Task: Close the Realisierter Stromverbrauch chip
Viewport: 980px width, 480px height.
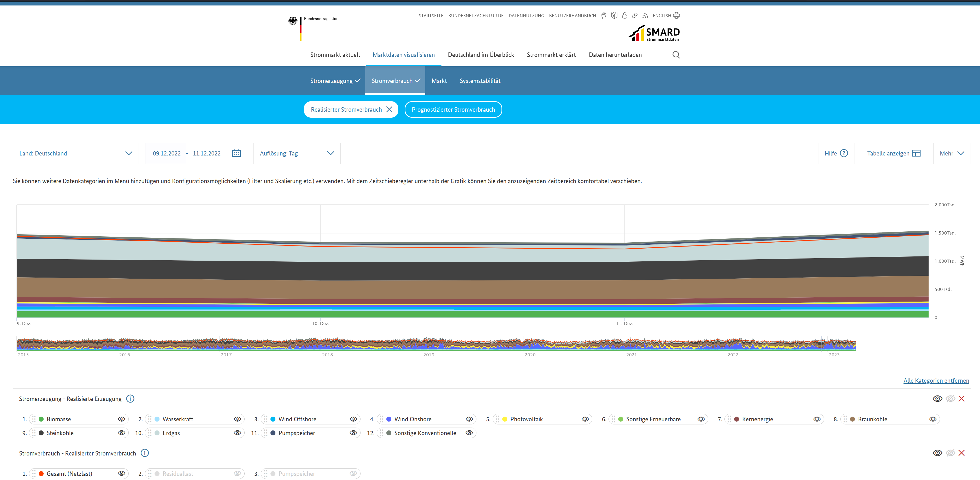Action: [x=389, y=110]
